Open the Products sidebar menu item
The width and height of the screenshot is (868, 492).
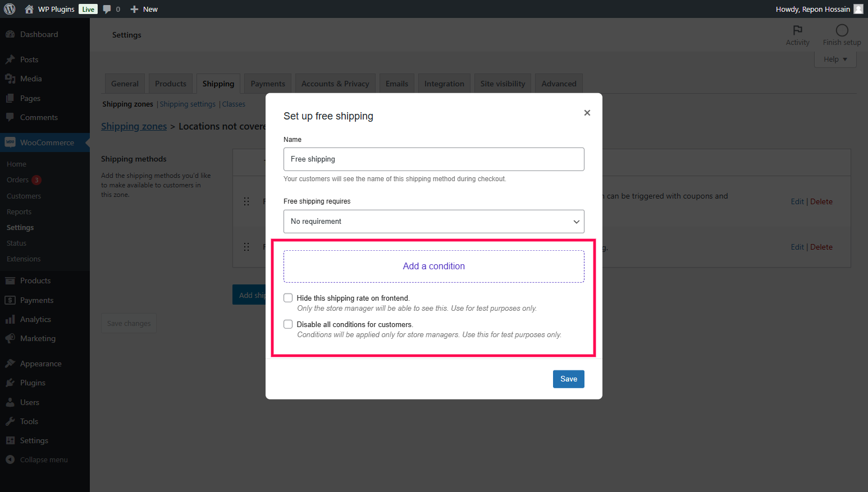35,281
